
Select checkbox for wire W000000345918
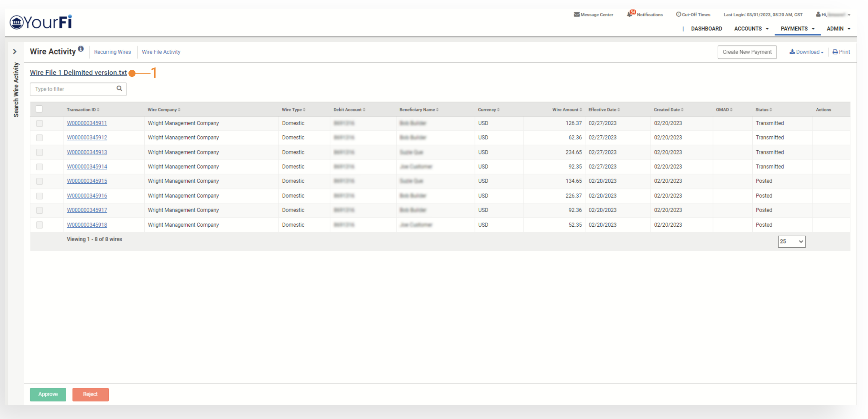tap(40, 225)
